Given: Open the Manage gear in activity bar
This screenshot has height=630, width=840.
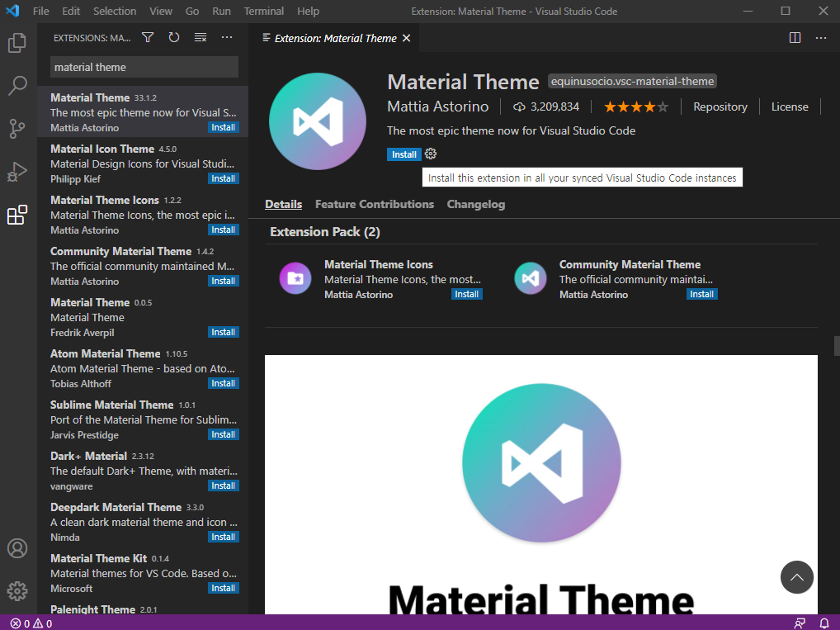Looking at the screenshot, I should [x=17, y=591].
